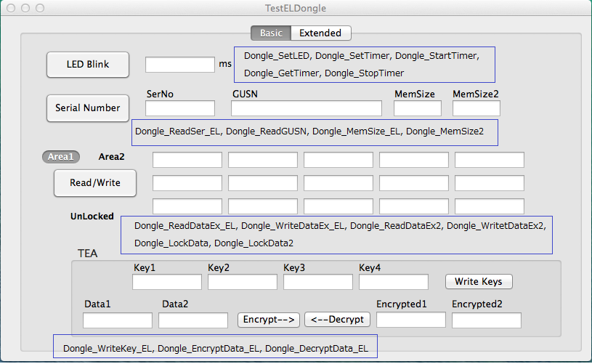Click the Data2 input field
The height and width of the screenshot is (364, 592).
pos(193,320)
